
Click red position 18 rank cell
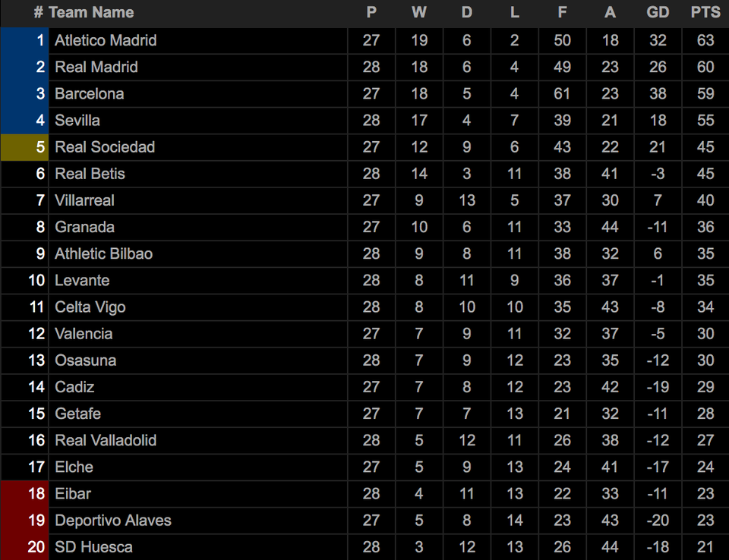pos(24,493)
